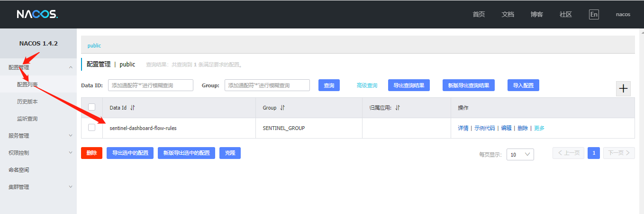Image resolution: width=644 pixels, height=214 pixels.
Task: Focus the Data ID search field
Action: [151, 85]
